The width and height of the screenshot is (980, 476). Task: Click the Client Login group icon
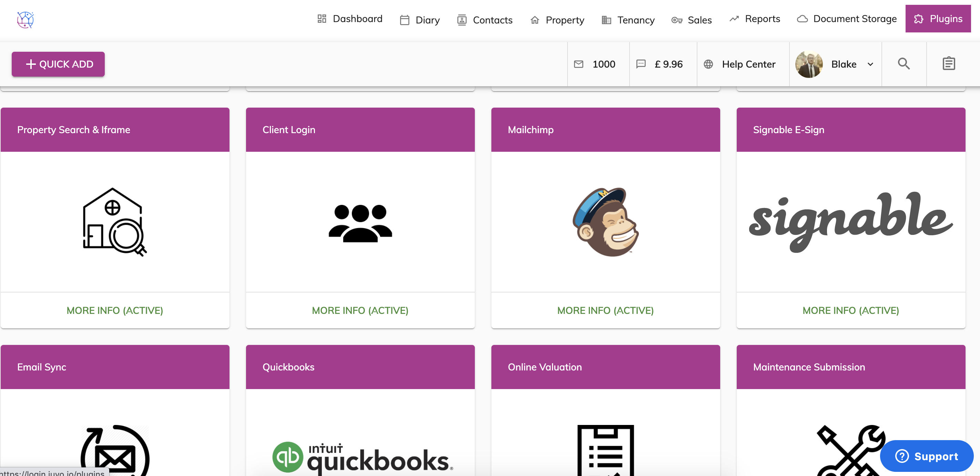pyautogui.click(x=361, y=222)
